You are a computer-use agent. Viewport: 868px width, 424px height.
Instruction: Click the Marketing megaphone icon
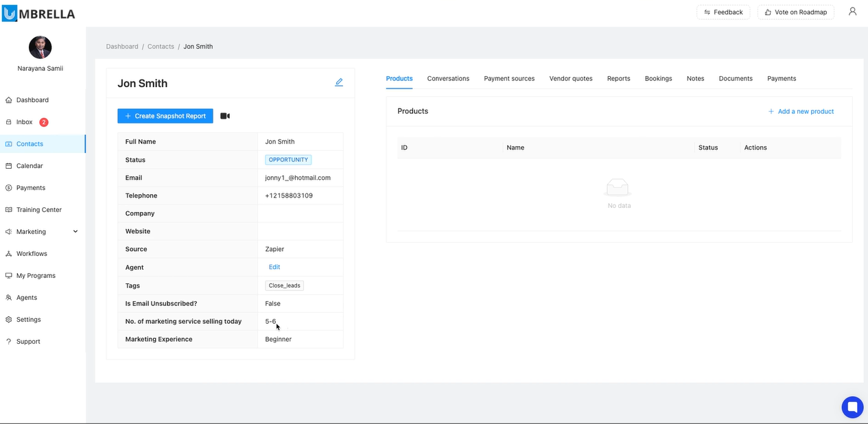pos(9,232)
